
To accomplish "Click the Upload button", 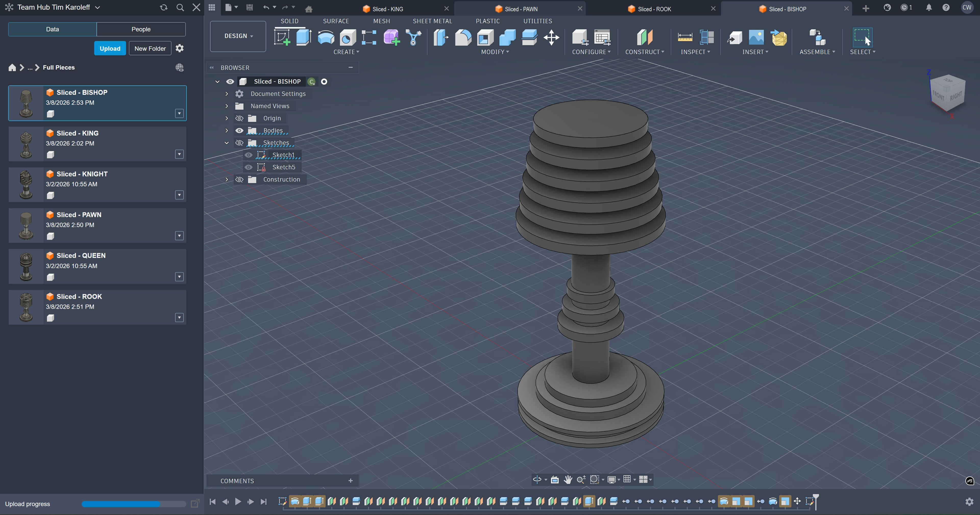I will click(110, 49).
